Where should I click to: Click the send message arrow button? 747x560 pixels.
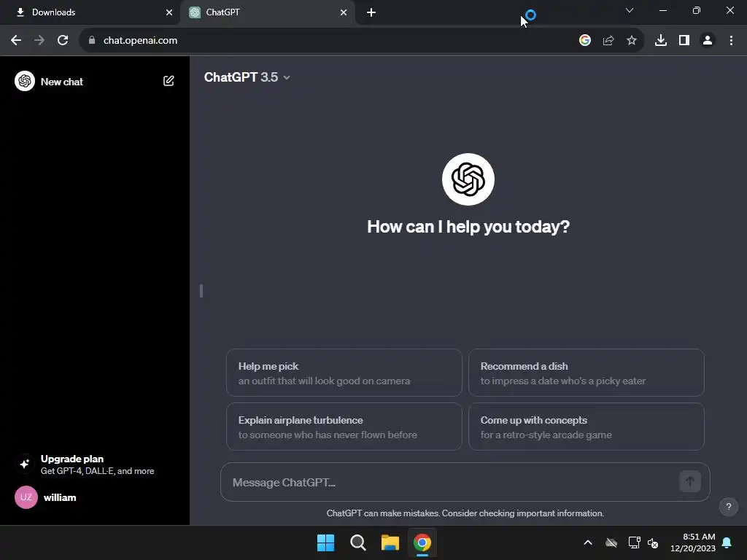[690, 481]
